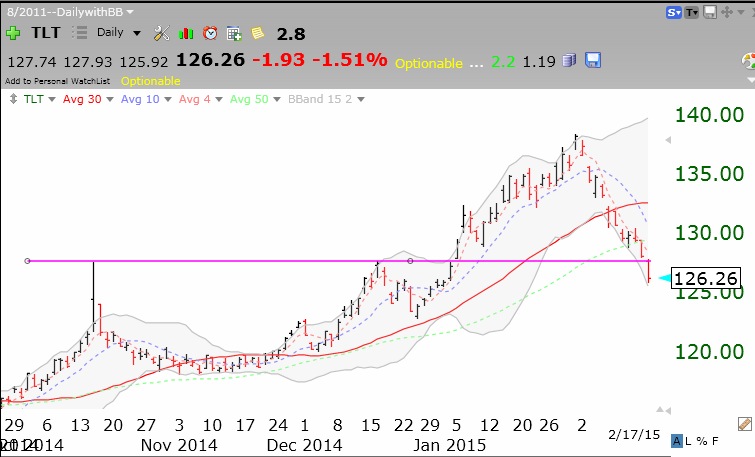
Task: Toggle the A auto-scale button at bottom right
Action: [x=678, y=440]
